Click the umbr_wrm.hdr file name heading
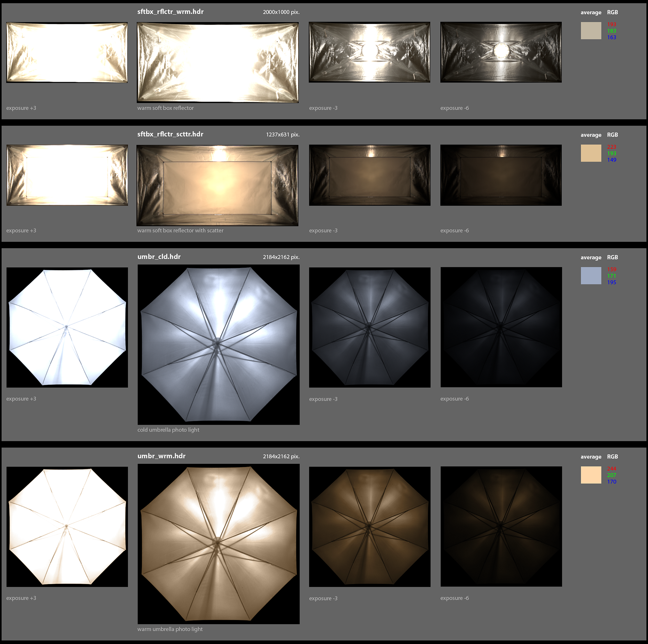Screen dimensions: 648x644 (x=161, y=456)
